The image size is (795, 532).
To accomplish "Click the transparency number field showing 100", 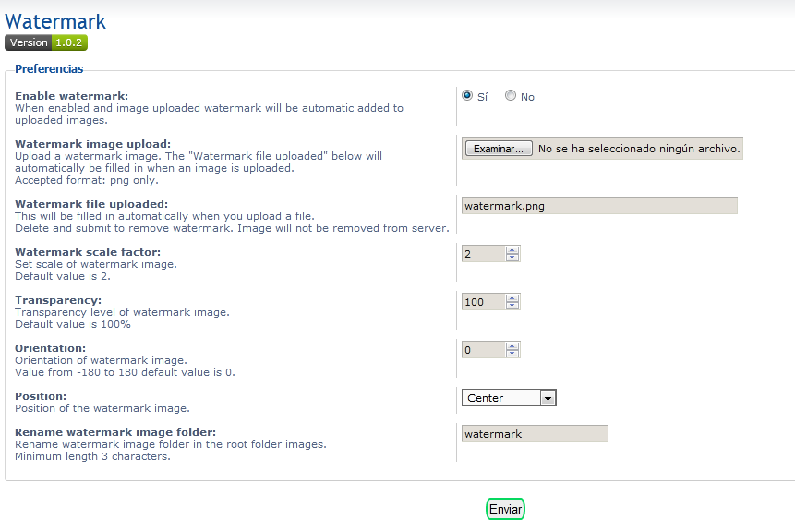I will click(484, 302).
